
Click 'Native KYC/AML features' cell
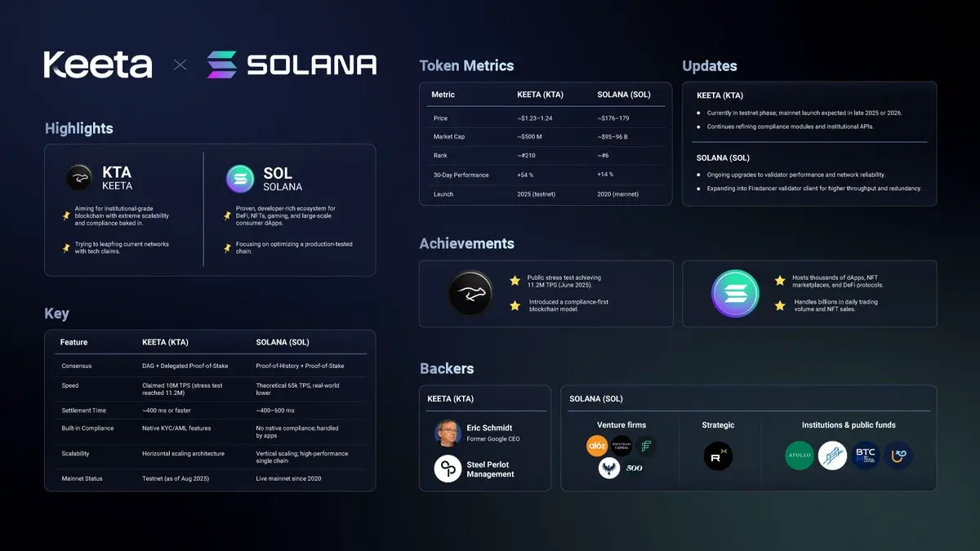pos(176,428)
